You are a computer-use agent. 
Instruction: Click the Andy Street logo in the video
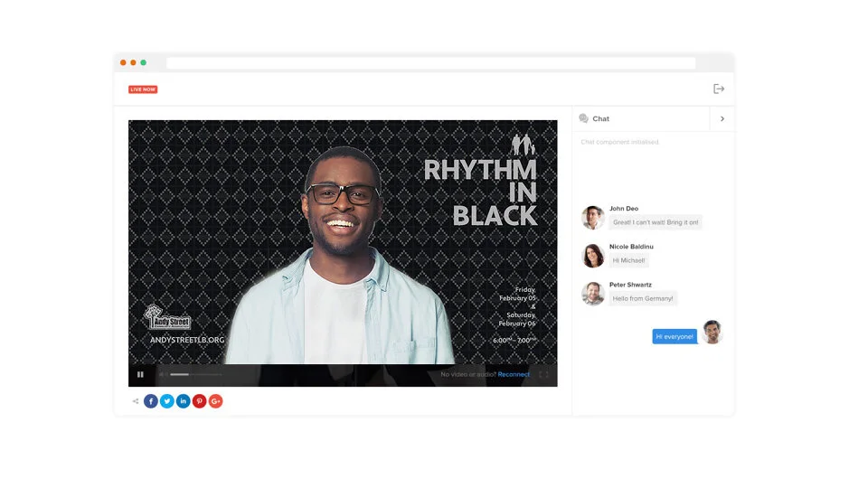pyautogui.click(x=167, y=317)
